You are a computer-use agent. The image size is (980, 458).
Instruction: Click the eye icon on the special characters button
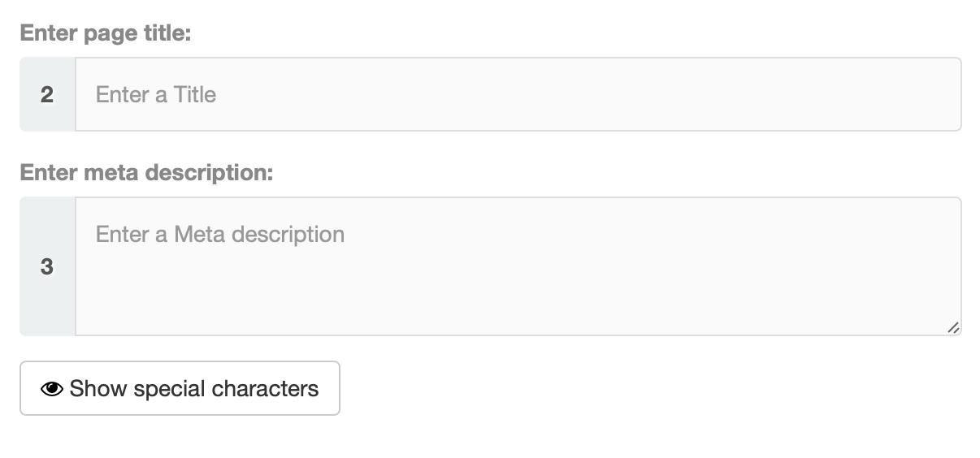51,389
